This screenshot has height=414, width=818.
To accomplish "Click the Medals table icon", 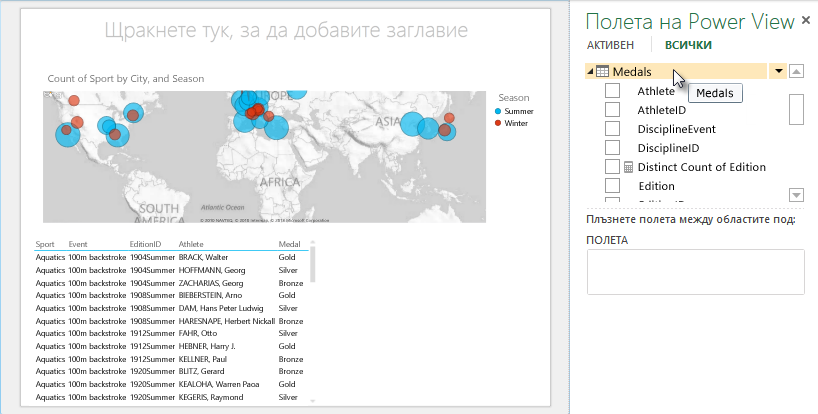I will (x=602, y=71).
